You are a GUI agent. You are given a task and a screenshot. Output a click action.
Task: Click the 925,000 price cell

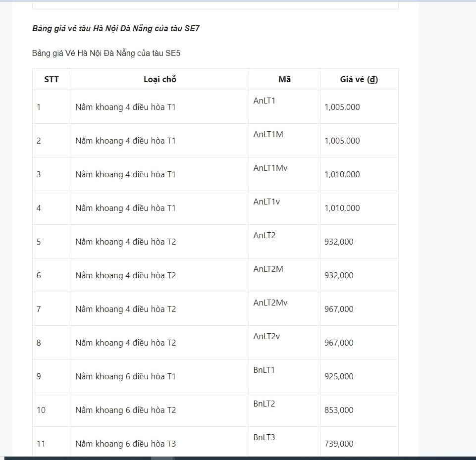pyautogui.click(x=339, y=376)
